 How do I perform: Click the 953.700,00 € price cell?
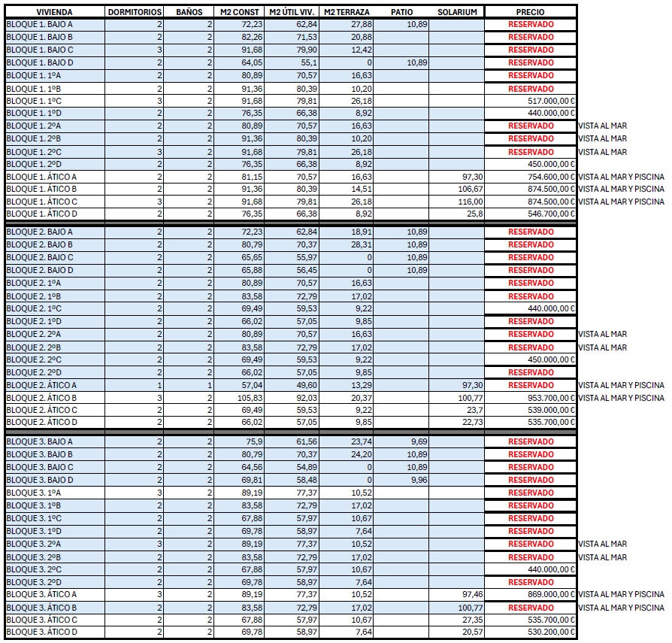(530, 398)
